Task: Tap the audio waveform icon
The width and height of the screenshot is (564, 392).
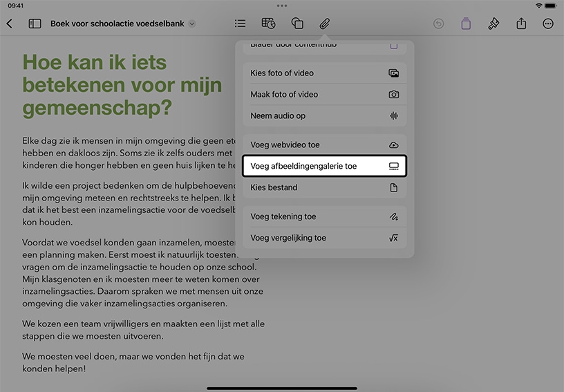Action: click(394, 115)
